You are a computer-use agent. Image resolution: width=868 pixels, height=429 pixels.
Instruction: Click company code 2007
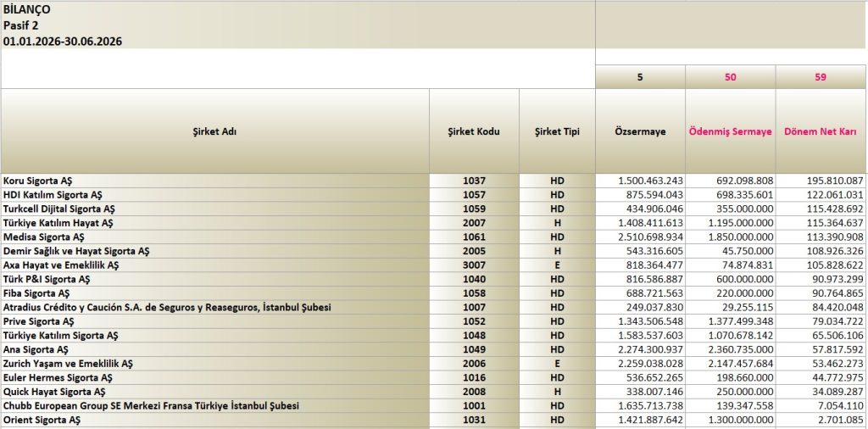pyautogui.click(x=474, y=223)
